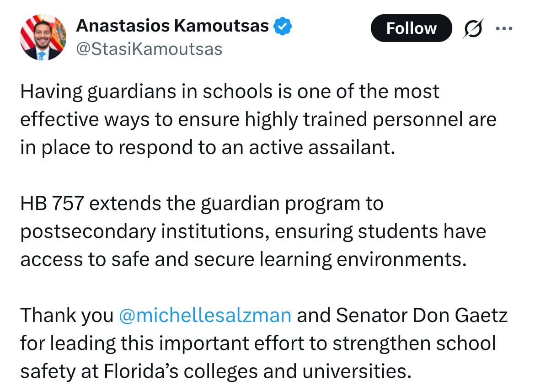Image resolution: width=535 pixels, height=392 pixels.
Task: Visit the michellesalzman mention in the tweet
Action: coord(205,315)
